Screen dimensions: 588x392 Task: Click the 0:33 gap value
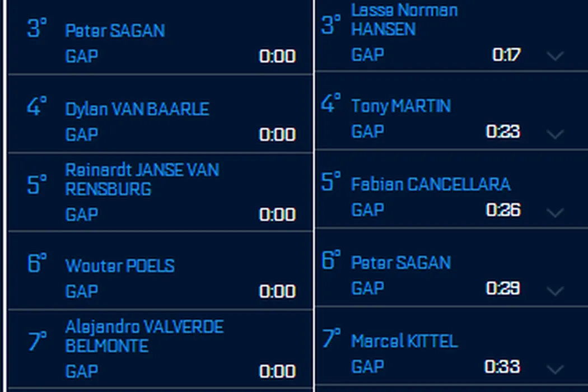[x=502, y=367]
